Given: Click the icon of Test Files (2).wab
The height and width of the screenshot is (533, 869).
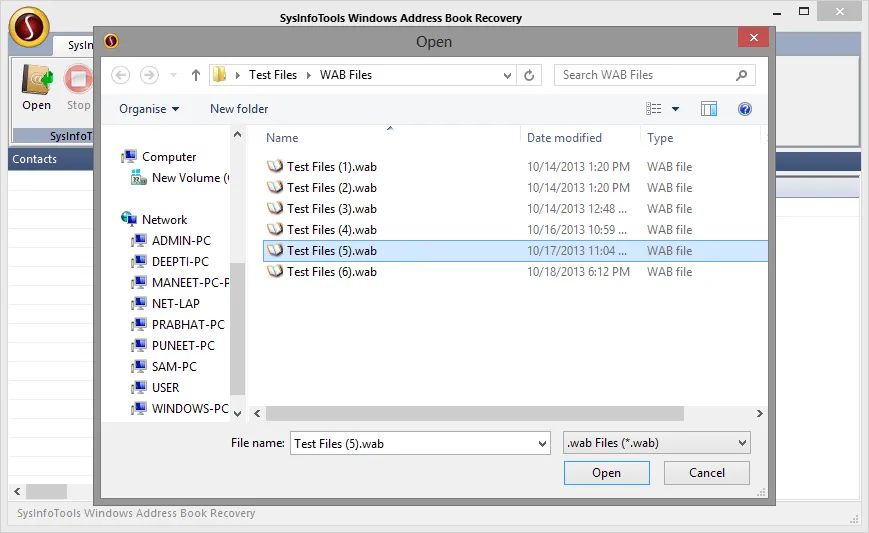Looking at the screenshot, I should coord(275,187).
